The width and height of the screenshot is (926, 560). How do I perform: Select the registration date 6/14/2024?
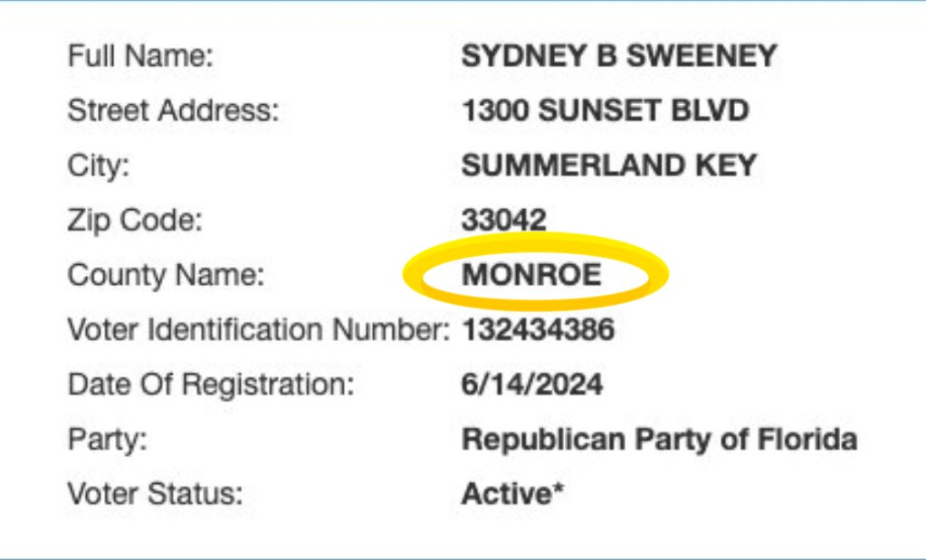pyautogui.click(x=531, y=384)
